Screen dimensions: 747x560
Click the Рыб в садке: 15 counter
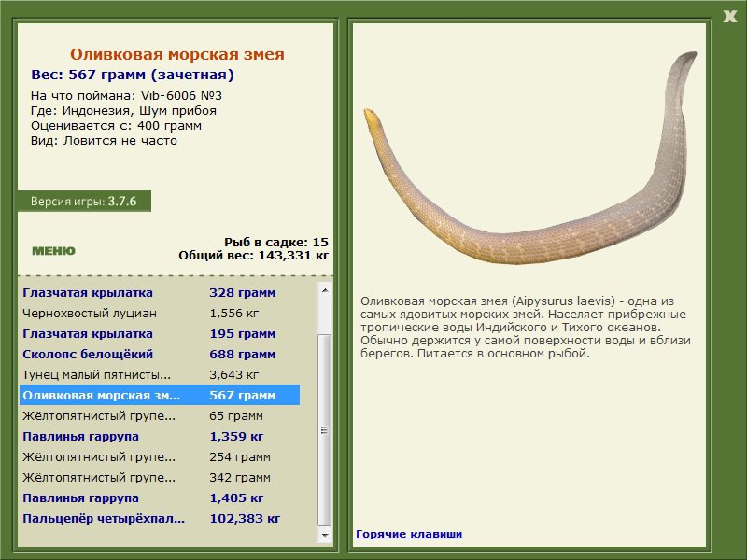click(276, 242)
